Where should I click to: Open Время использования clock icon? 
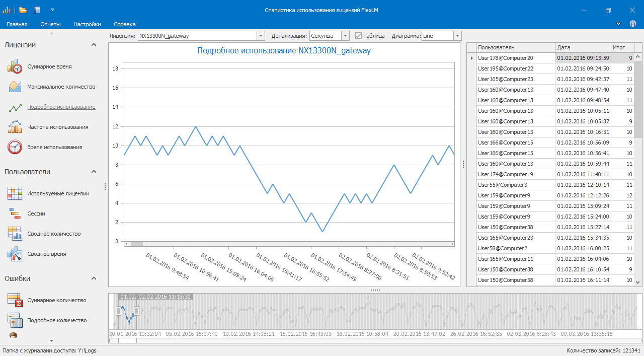pyautogui.click(x=15, y=147)
